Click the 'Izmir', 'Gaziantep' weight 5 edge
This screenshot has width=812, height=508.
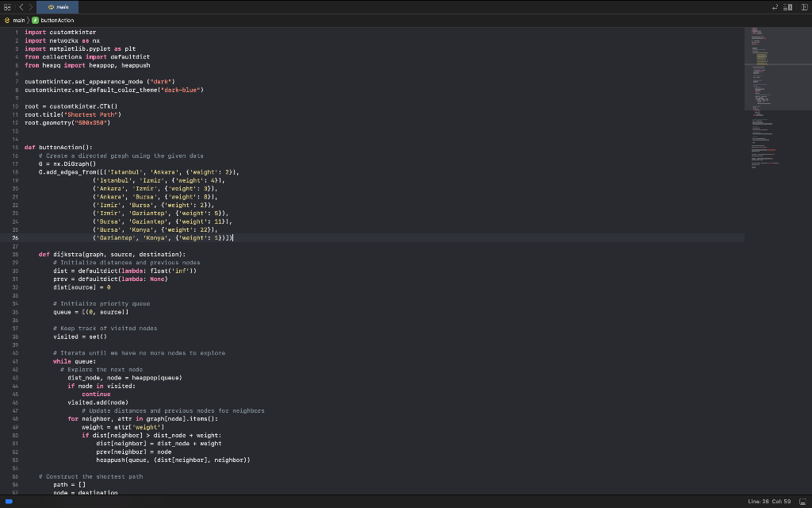click(x=160, y=213)
